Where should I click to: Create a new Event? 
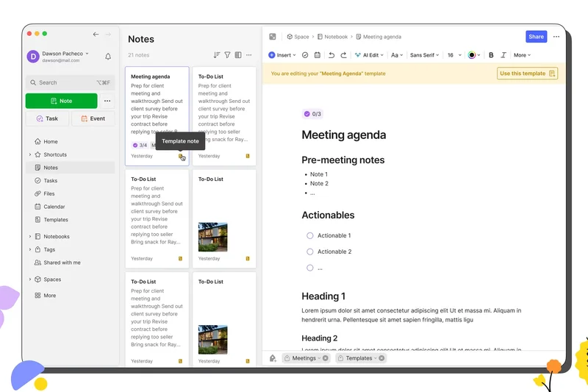tap(93, 118)
